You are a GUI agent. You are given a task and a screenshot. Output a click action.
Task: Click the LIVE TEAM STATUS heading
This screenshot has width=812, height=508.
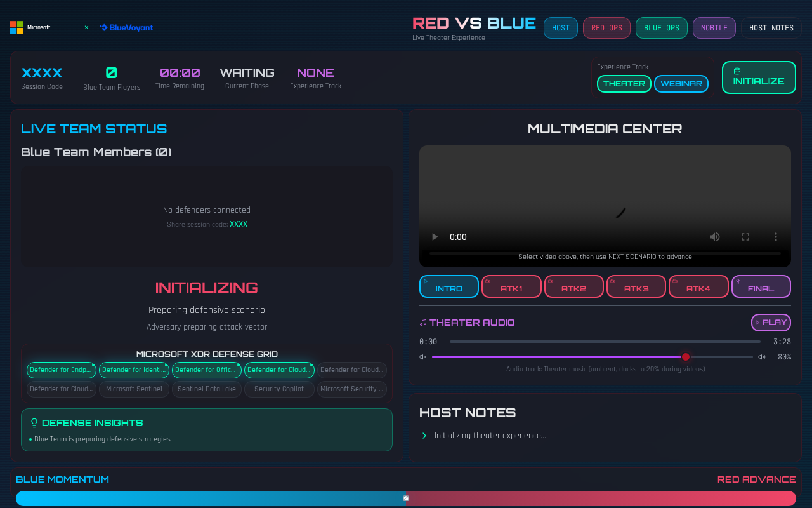click(94, 129)
